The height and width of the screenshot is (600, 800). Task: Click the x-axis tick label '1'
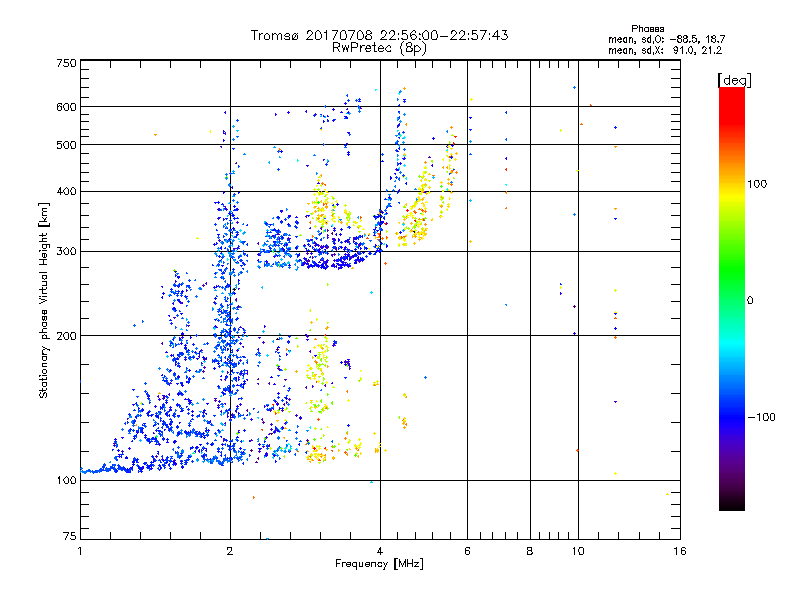80,551
